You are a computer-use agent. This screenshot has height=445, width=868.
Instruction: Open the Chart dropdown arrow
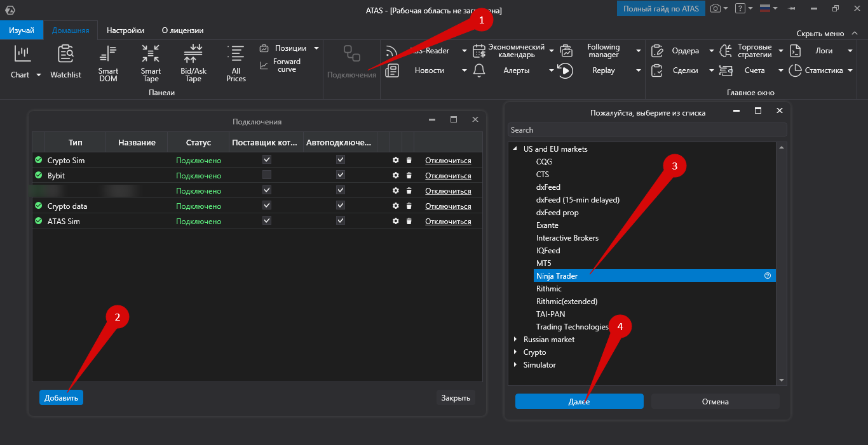38,75
